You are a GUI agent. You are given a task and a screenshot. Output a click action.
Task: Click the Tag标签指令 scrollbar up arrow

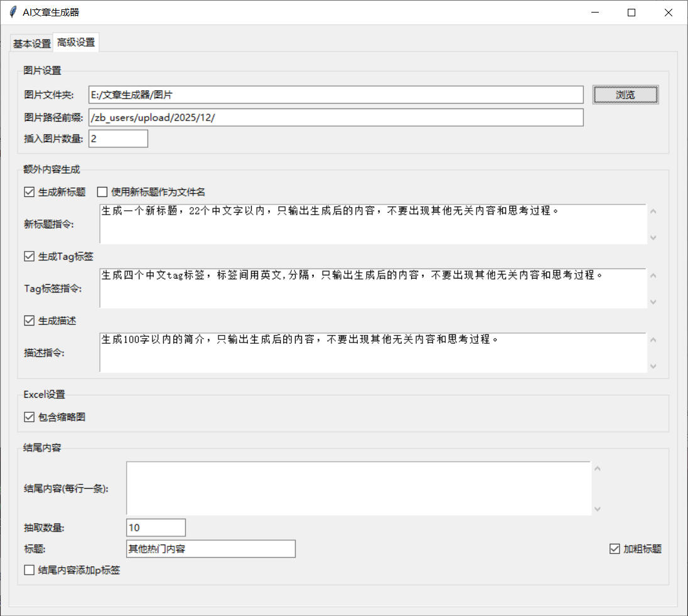[x=653, y=275]
